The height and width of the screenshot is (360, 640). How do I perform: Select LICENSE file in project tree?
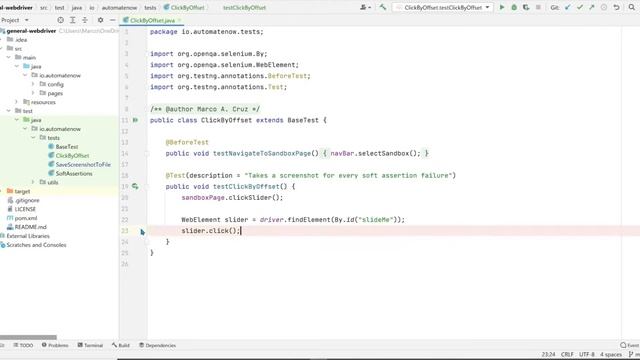click(x=25, y=209)
